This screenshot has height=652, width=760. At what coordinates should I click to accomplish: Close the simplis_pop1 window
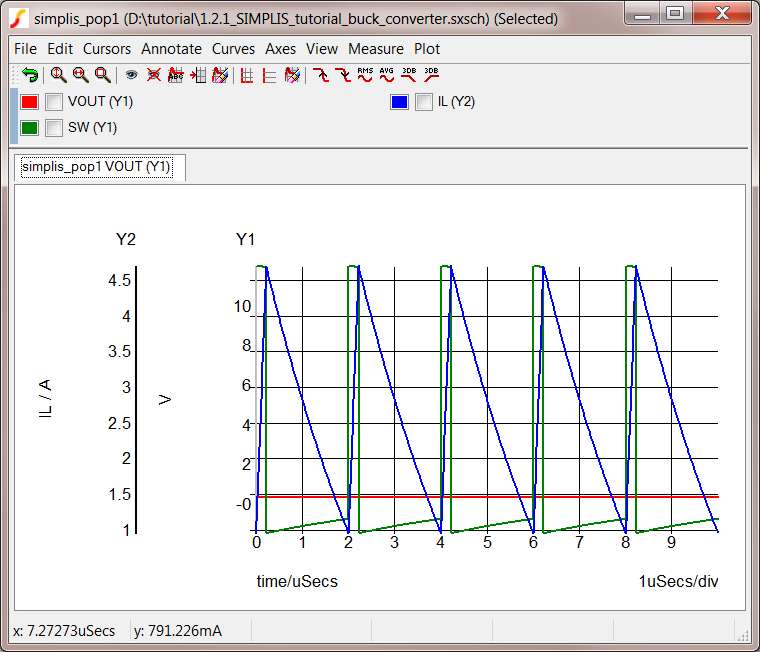[x=722, y=14]
